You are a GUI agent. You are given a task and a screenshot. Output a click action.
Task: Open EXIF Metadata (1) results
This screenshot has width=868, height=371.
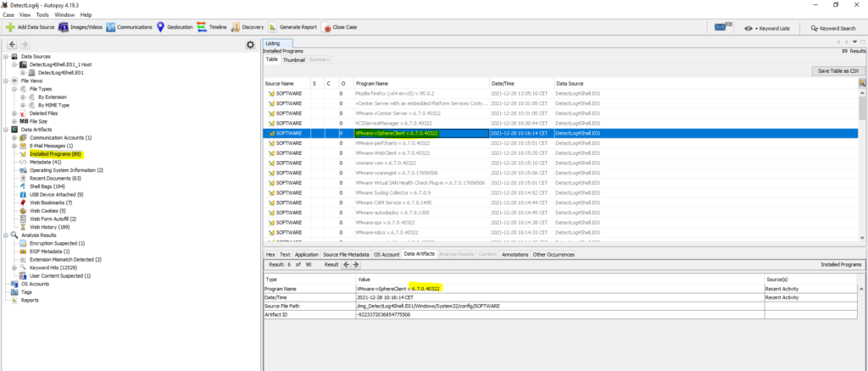(49, 251)
